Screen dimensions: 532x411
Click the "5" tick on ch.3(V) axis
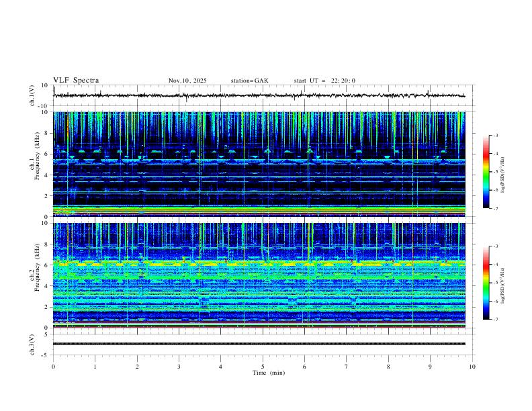(47, 334)
